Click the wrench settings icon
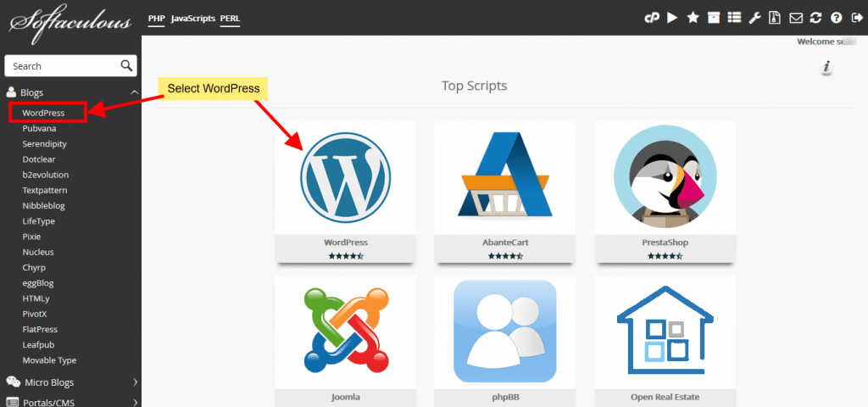Image resolution: width=868 pixels, height=407 pixels. tap(754, 18)
